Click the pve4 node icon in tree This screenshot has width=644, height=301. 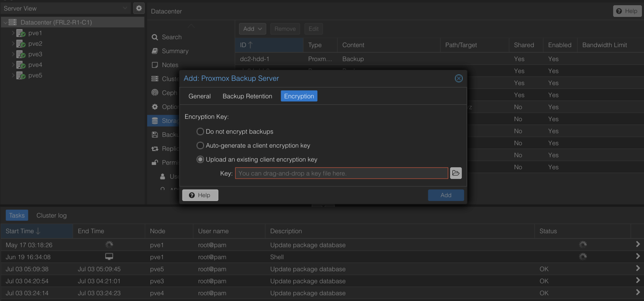tap(21, 65)
